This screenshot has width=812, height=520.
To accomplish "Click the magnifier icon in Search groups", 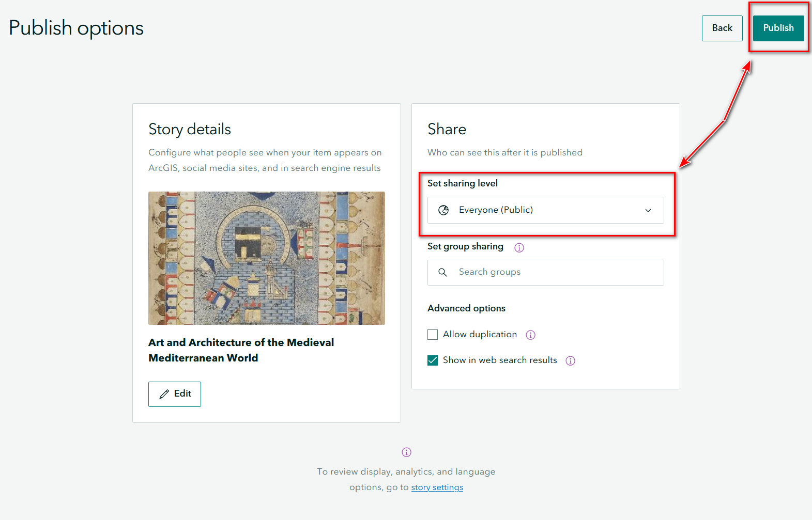I will point(442,272).
